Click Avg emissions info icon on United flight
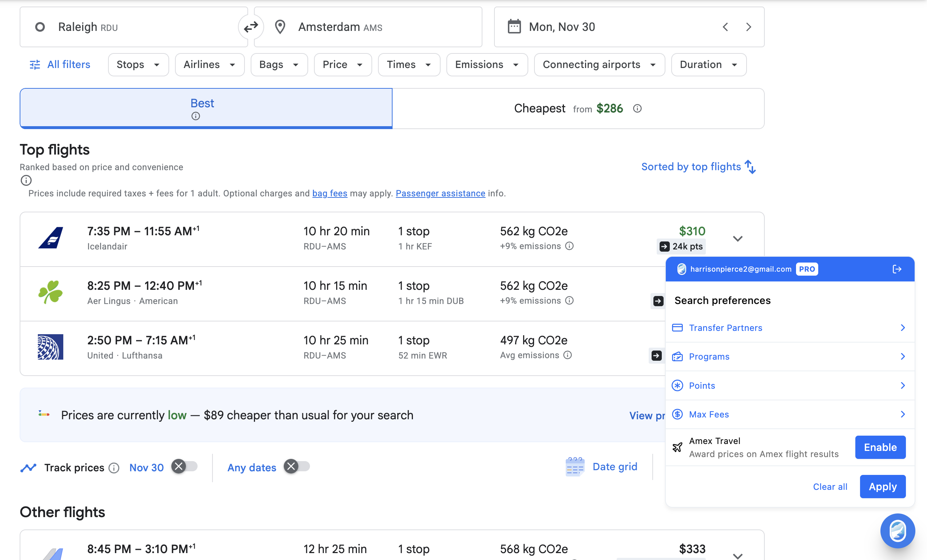The image size is (927, 560). [567, 355]
